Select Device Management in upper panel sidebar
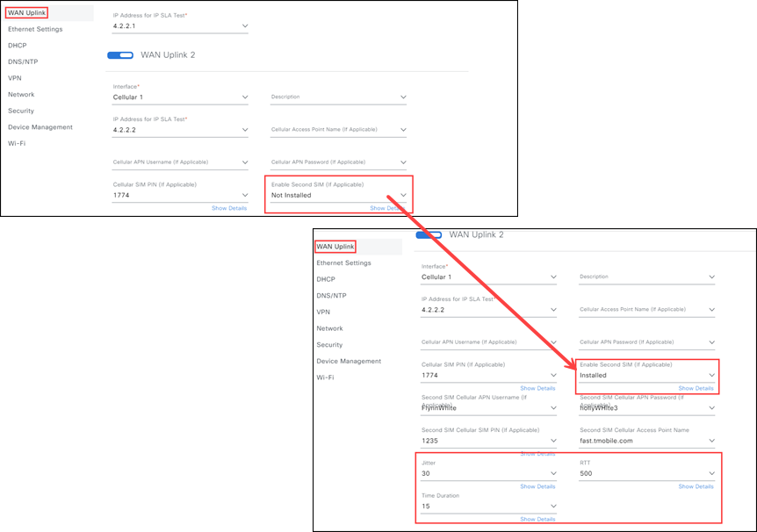757x532 pixels. click(40, 127)
